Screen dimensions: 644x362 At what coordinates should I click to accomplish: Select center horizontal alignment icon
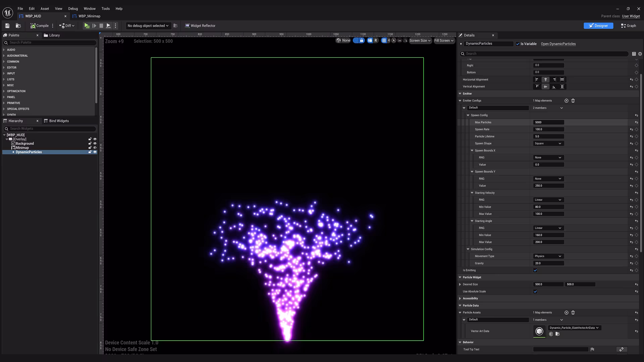545,79
